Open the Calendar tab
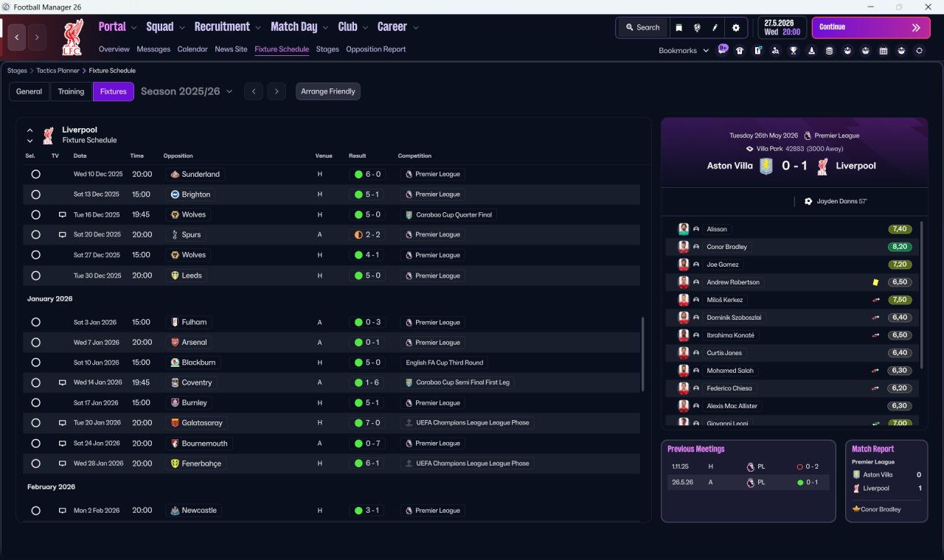Image resolution: width=944 pixels, height=560 pixels. 192,49
